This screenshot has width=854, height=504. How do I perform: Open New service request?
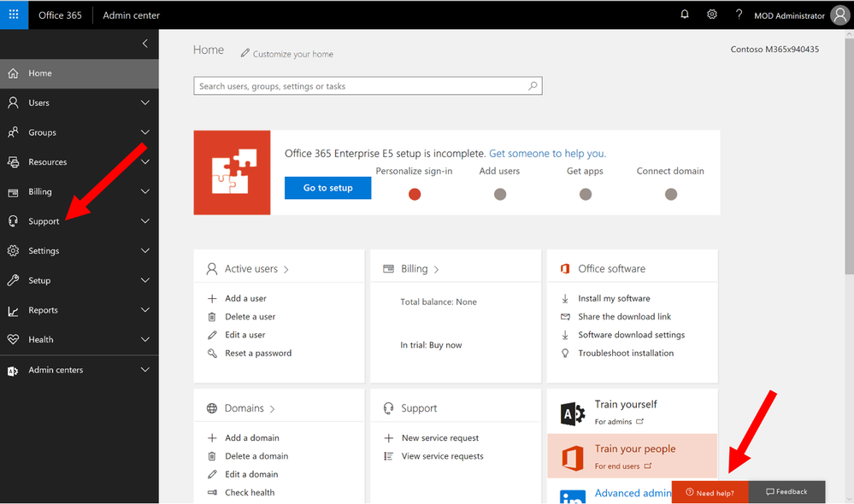(x=440, y=438)
